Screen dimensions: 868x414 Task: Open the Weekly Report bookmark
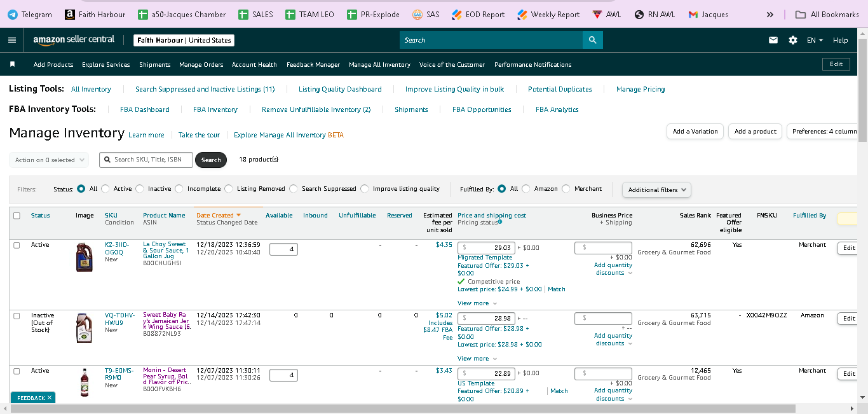(x=548, y=14)
